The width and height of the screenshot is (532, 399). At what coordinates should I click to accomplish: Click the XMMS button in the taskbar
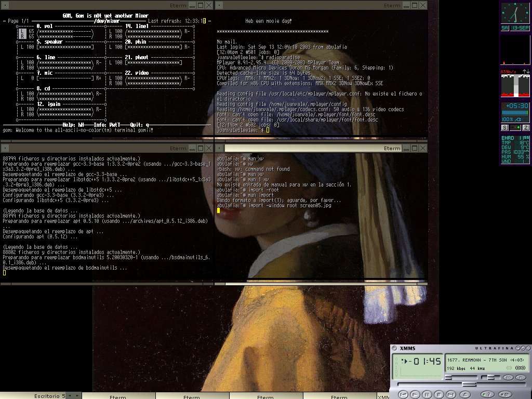[383, 397]
